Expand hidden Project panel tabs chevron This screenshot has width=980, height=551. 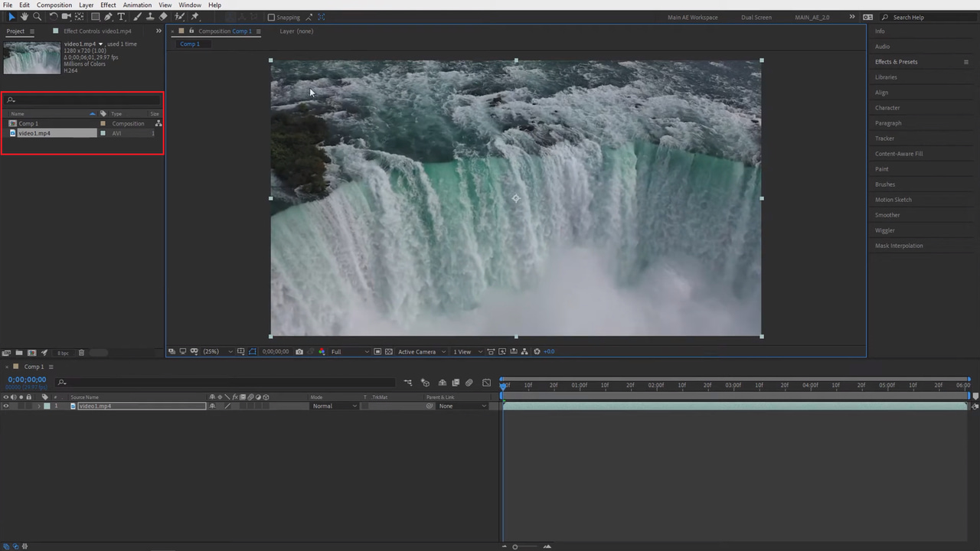click(x=158, y=31)
